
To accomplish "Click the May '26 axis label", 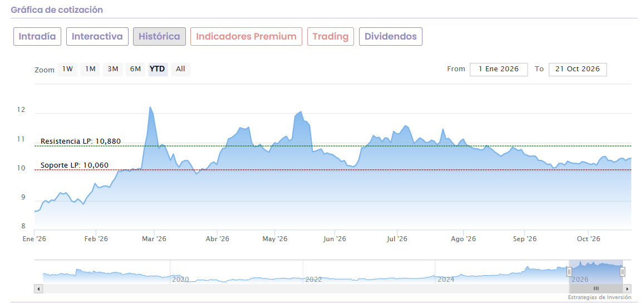I will 275,238.
